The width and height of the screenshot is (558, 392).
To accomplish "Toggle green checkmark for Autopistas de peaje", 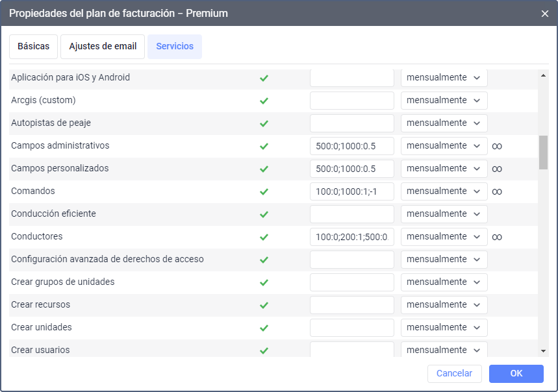I will click(264, 123).
